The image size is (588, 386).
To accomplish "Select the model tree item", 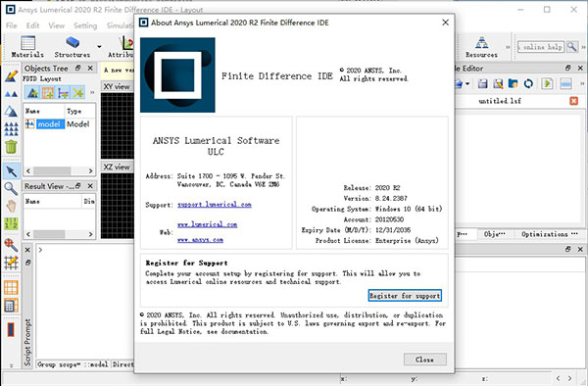I will click(x=49, y=124).
